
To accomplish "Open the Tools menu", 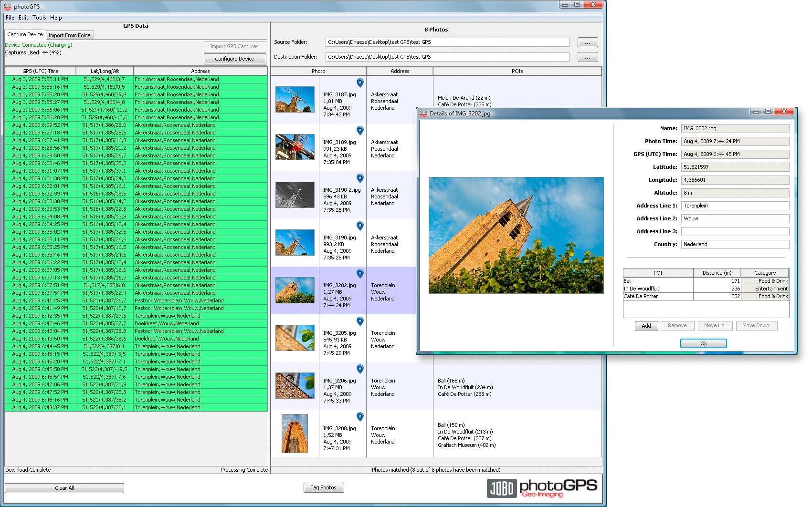I will (39, 18).
